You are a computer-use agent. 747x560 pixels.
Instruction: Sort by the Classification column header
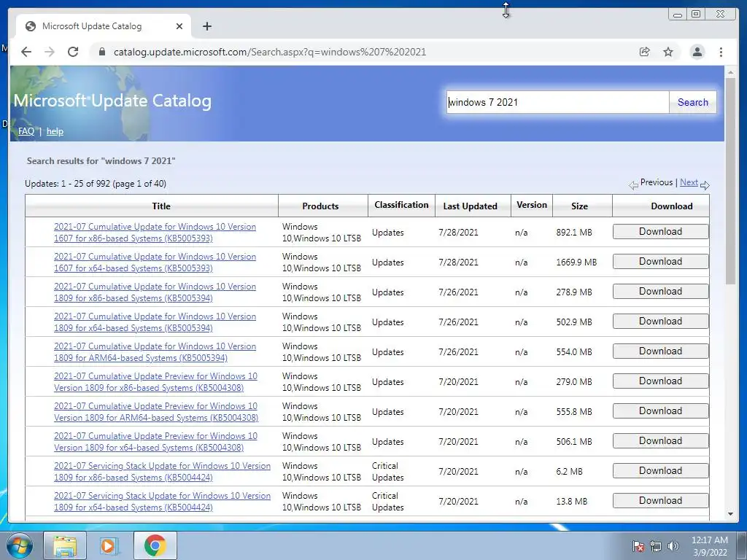coord(401,205)
